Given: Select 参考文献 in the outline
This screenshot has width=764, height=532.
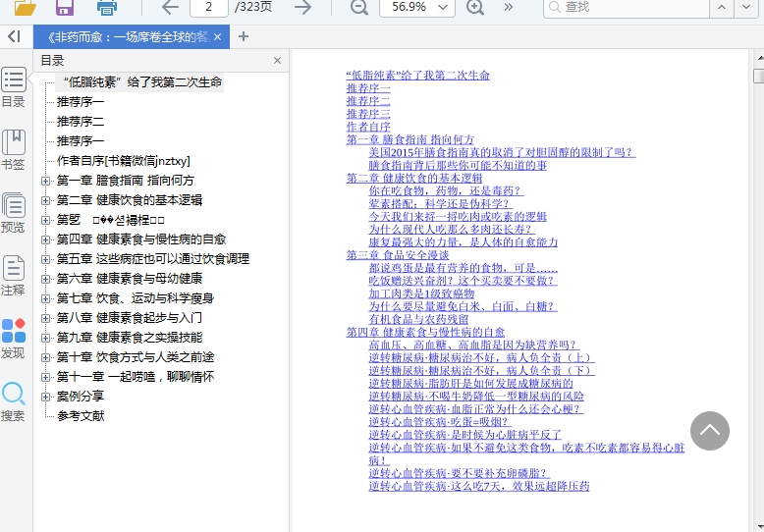Looking at the screenshot, I should click(x=80, y=416).
